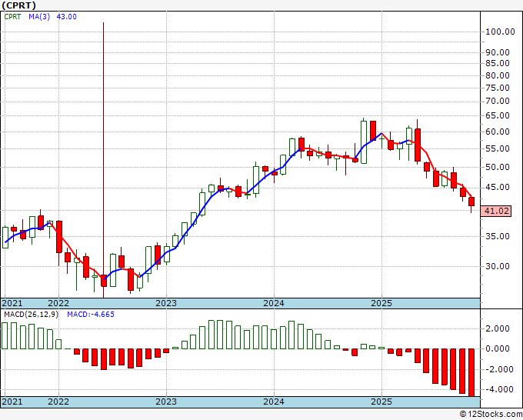
Task: Click the 90.00 price axis label
Action: (x=498, y=52)
